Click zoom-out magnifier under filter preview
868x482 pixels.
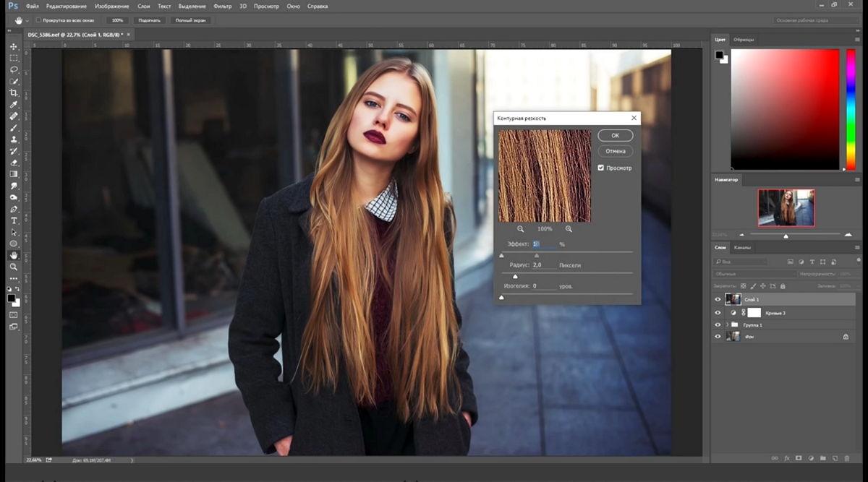click(x=520, y=228)
